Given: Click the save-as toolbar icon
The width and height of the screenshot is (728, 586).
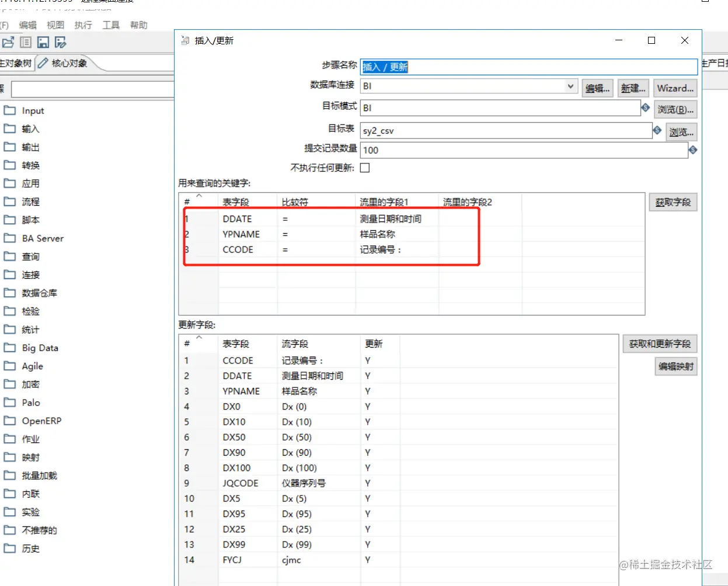Looking at the screenshot, I should (x=60, y=42).
